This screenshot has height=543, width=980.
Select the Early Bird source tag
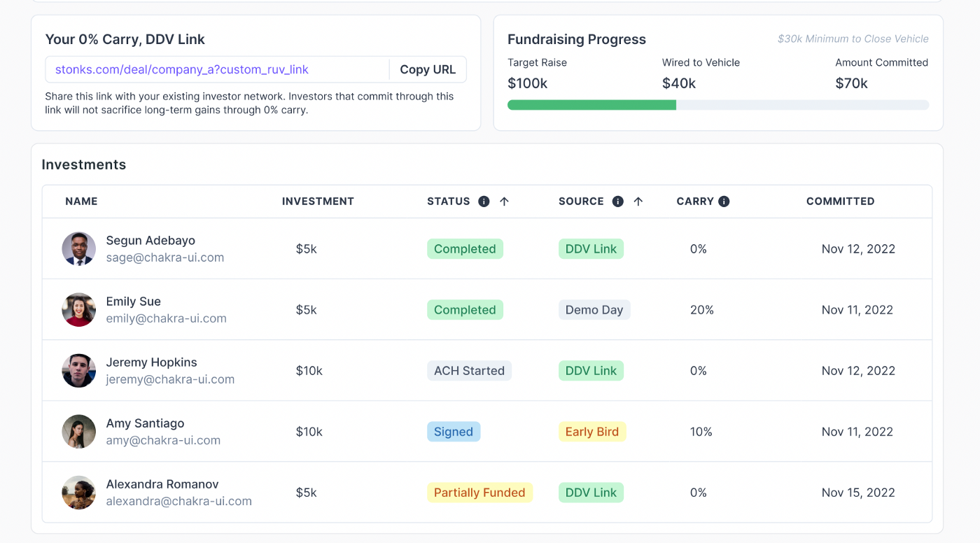coord(592,432)
